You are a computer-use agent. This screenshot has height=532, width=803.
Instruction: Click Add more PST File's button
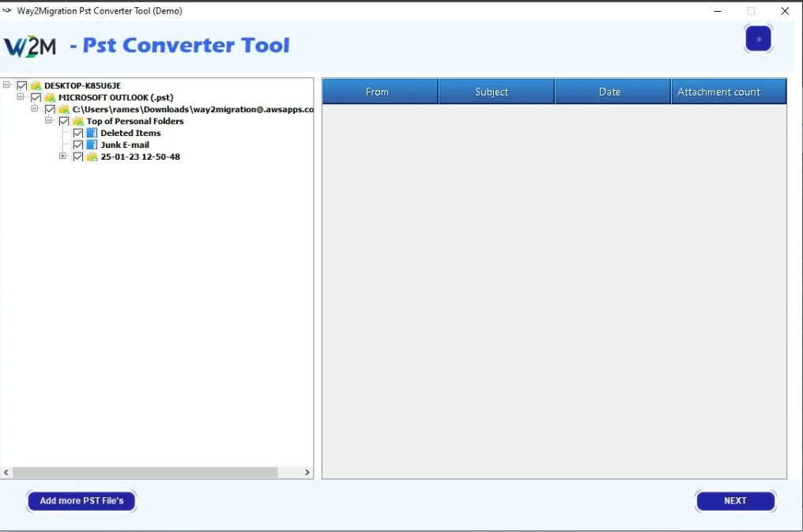81,500
